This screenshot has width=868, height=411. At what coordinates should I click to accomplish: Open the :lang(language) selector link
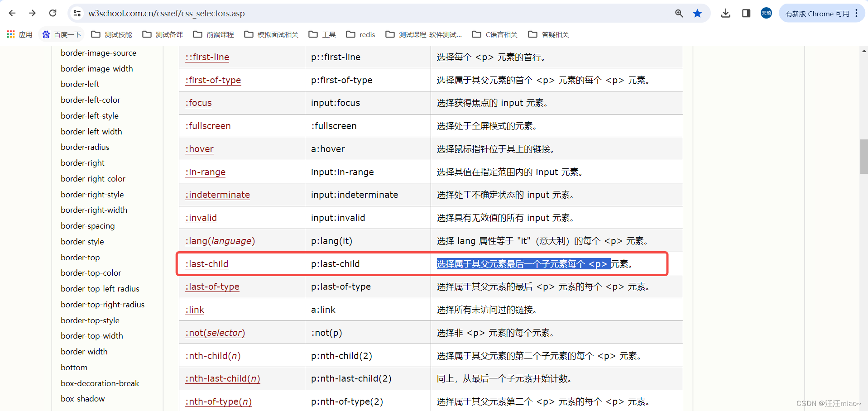(x=220, y=241)
